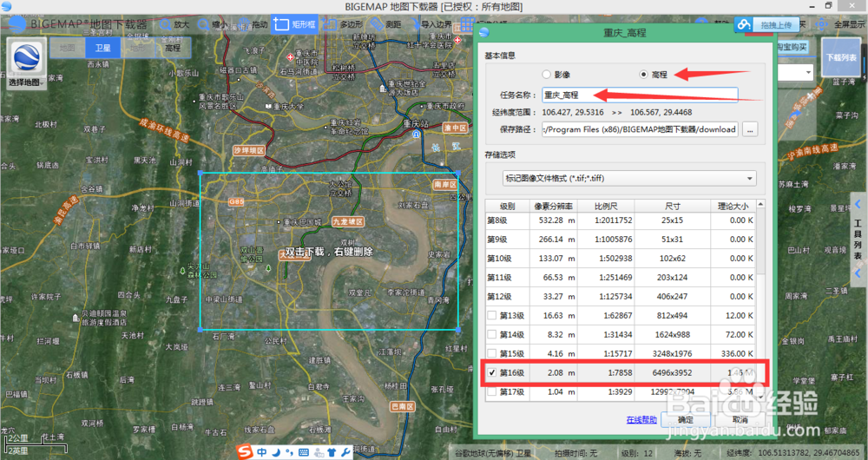Screen dimensions: 868x460
Task: Select the 缩小 zoom-out tool
Action: point(212,24)
